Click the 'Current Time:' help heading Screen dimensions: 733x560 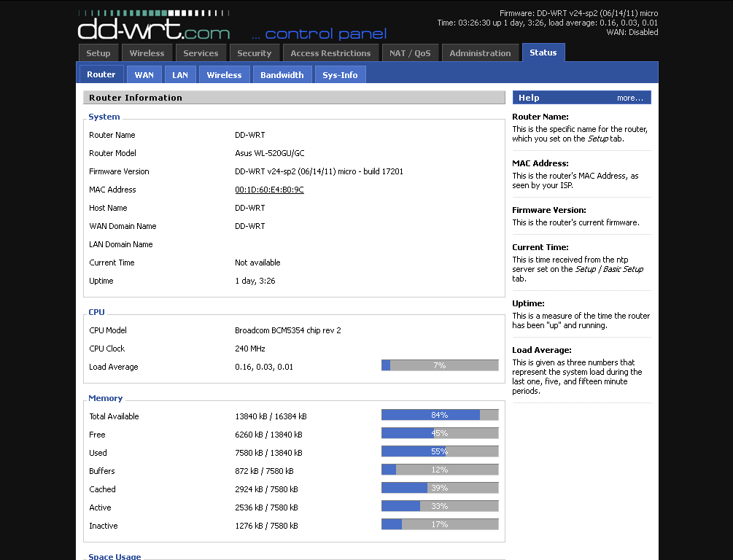pos(540,246)
